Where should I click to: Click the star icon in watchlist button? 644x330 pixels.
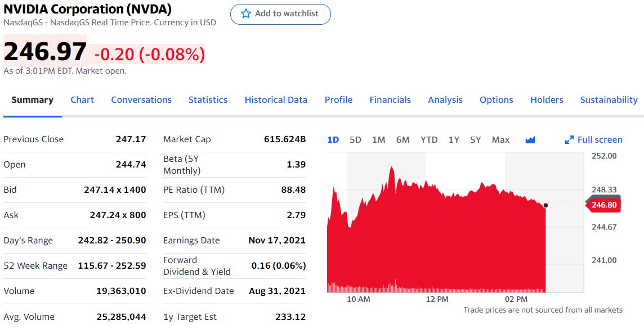click(x=245, y=14)
